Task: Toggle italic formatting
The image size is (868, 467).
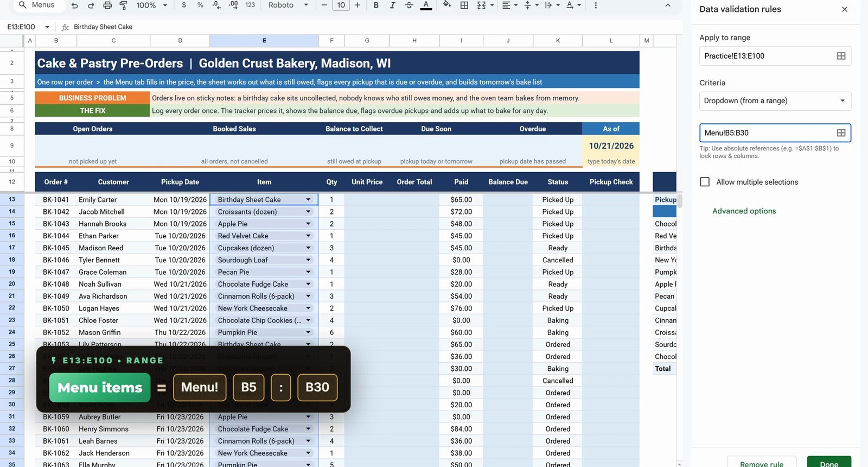Action: [x=392, y=5]
